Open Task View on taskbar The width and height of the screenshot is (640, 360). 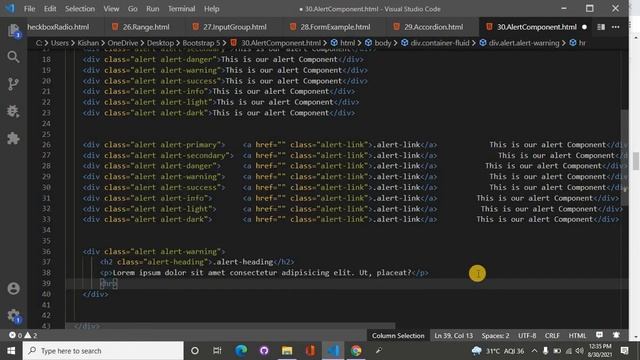217,351
